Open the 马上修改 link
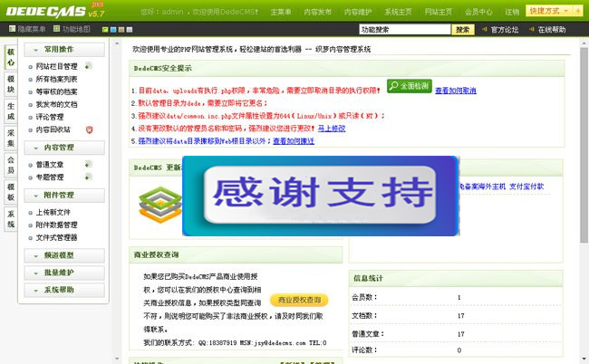589x364 pixels. pos(332,129)
